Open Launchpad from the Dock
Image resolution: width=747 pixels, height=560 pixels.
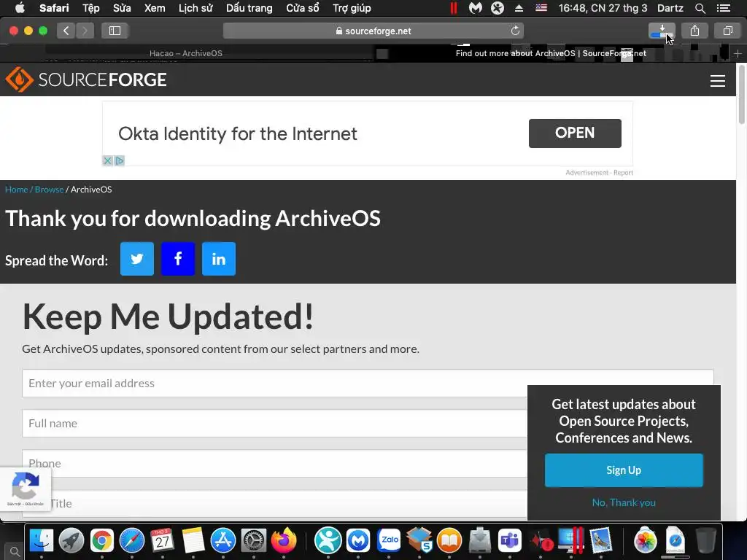pyautogui.click(x=71, y=540)
